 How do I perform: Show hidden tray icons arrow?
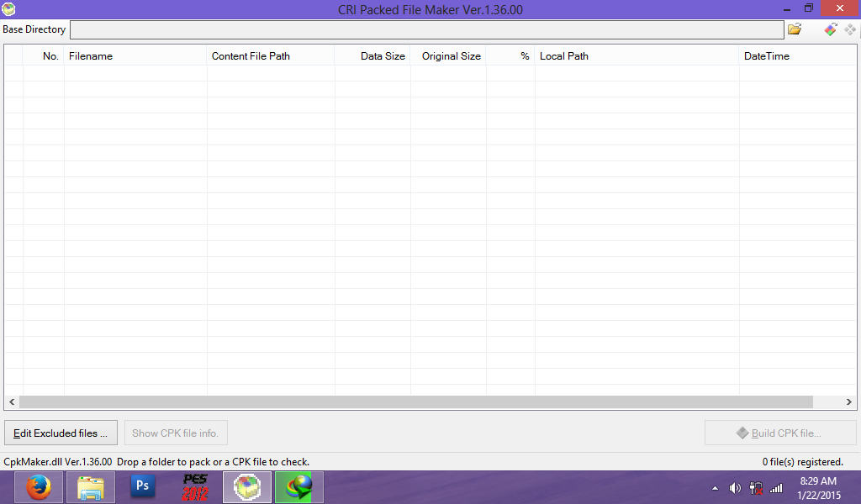pos(715,488)
